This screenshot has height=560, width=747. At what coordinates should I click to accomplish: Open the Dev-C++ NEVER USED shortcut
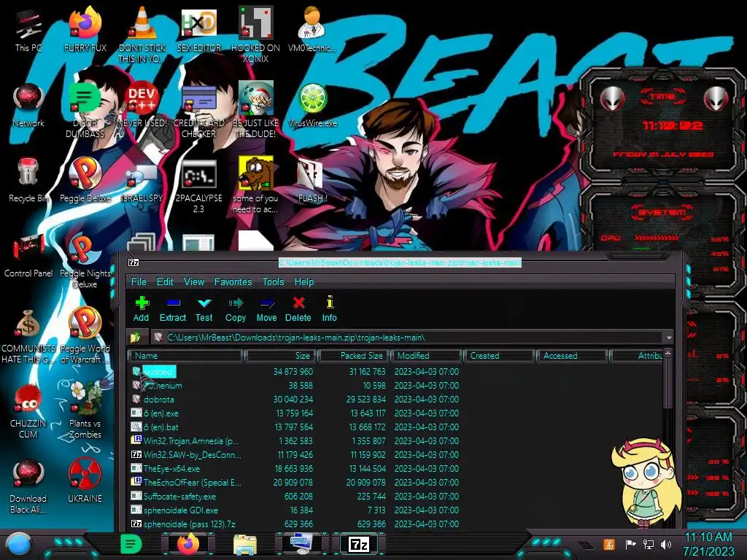142,105
